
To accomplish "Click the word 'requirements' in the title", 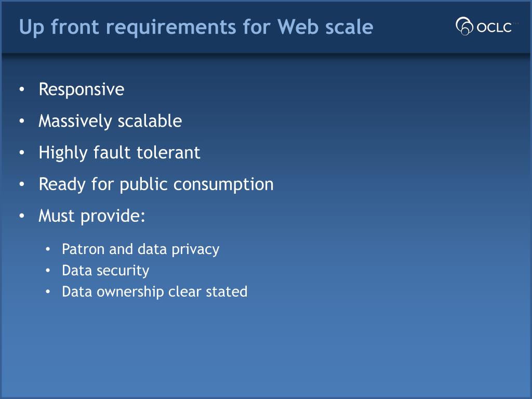I will tap(171, 28).
